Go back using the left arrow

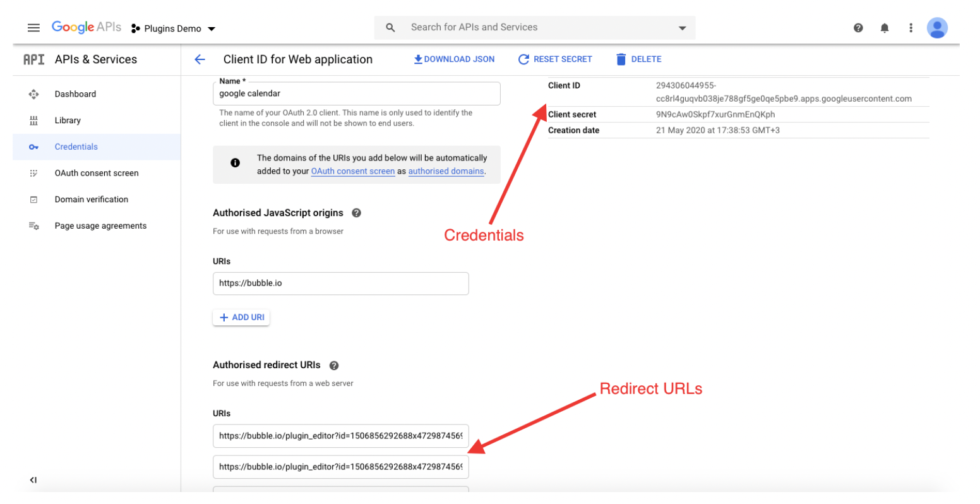tap(200, 59)
